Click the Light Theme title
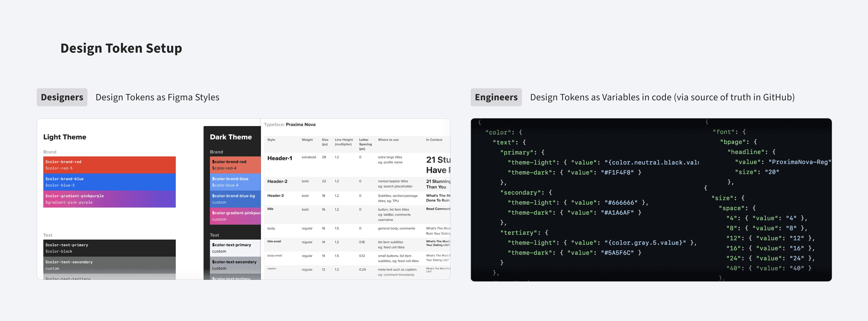This screenshot has width=868, height=321. click(65, 137)
